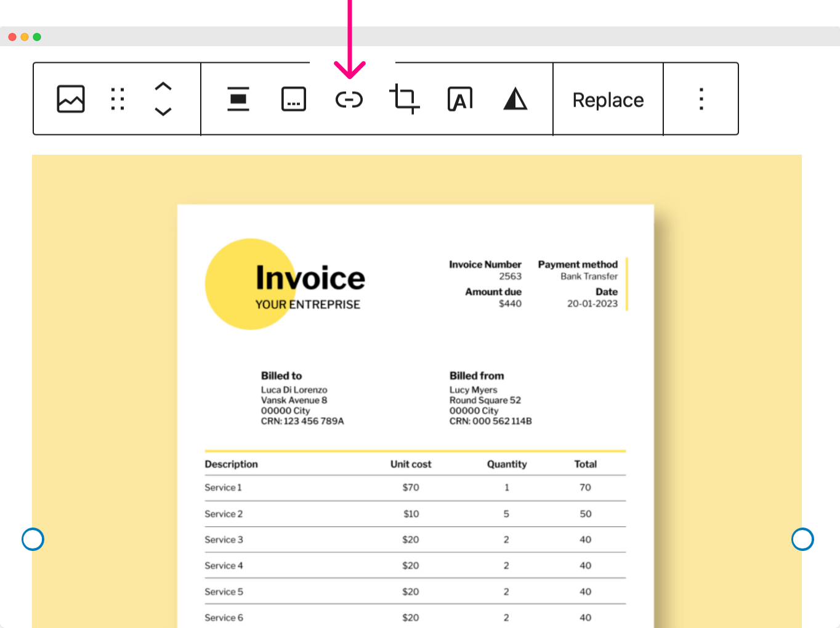Add text over image icon

point(460,99)
